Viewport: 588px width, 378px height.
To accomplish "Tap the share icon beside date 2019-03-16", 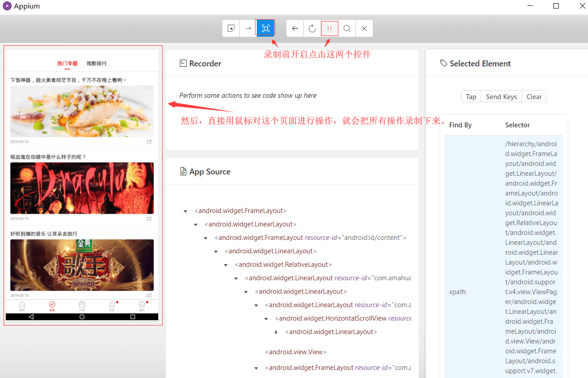I will click(149, 142).
